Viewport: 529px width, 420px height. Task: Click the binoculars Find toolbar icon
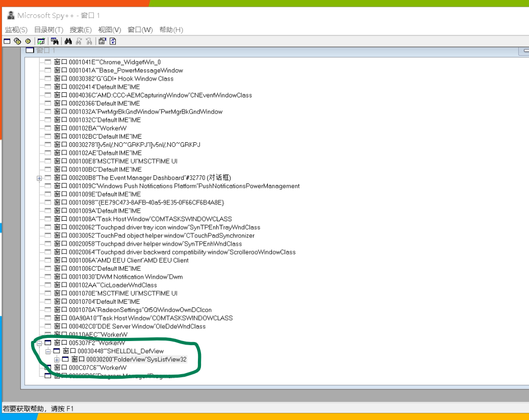68,41
